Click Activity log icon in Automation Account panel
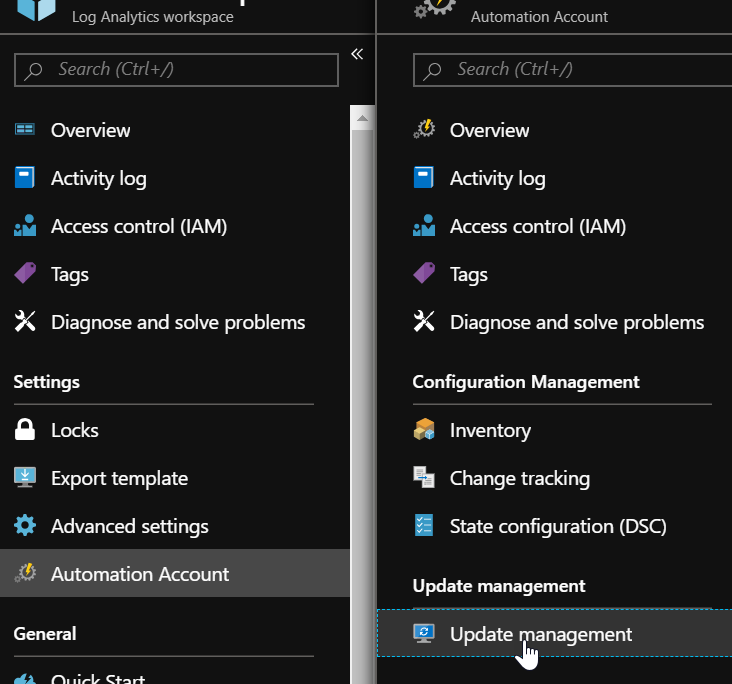The height and width of the screenshot is (684, 732). 423,177
